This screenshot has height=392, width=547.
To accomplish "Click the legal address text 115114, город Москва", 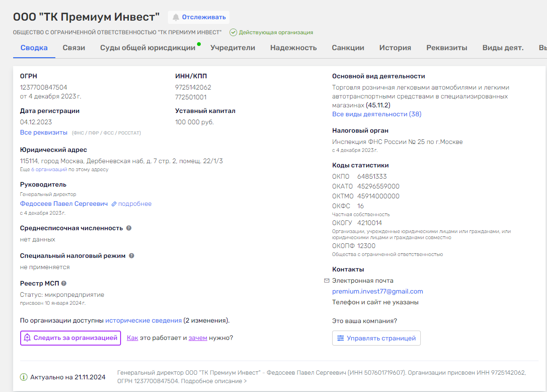I will (122, 161).
